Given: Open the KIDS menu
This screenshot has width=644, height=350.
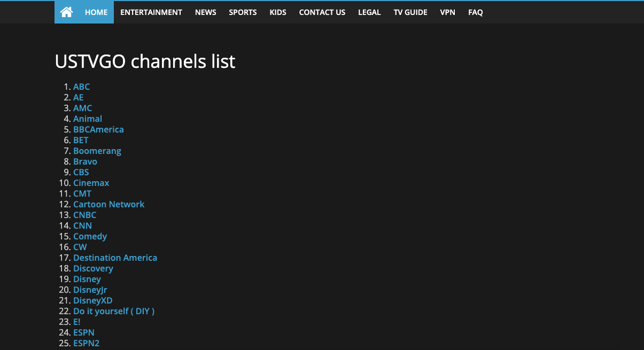Looking at the screenshot, I should pos(278,12).
